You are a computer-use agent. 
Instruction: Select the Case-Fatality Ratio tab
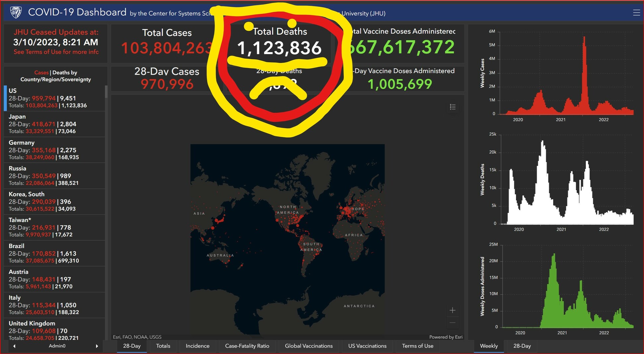(247, 346)
